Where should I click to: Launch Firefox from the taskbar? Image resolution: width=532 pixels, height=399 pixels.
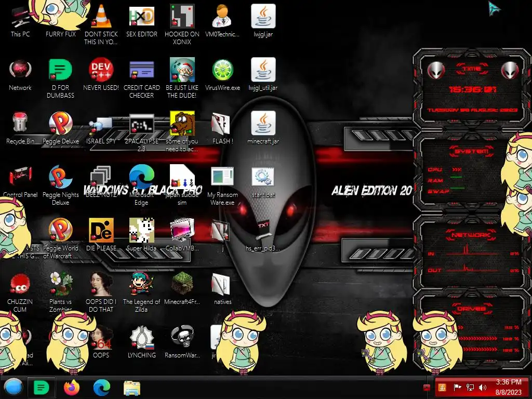[x=72, y=387]
